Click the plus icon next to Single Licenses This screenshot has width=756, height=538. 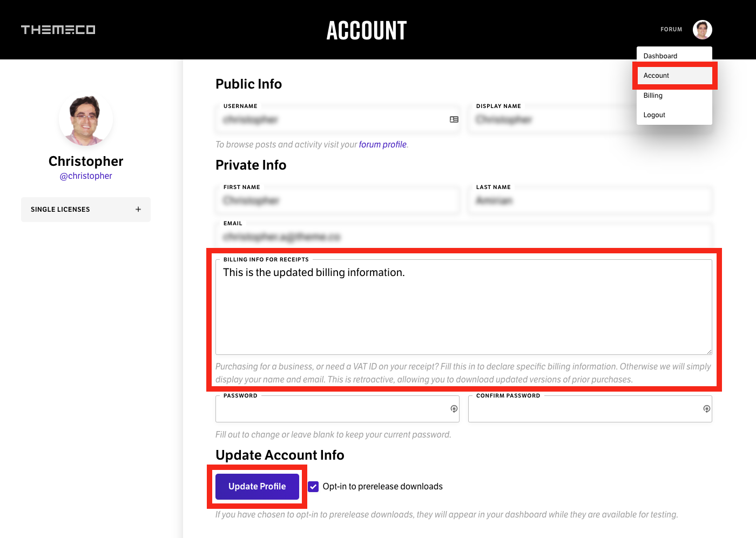(x=138, y=210)
